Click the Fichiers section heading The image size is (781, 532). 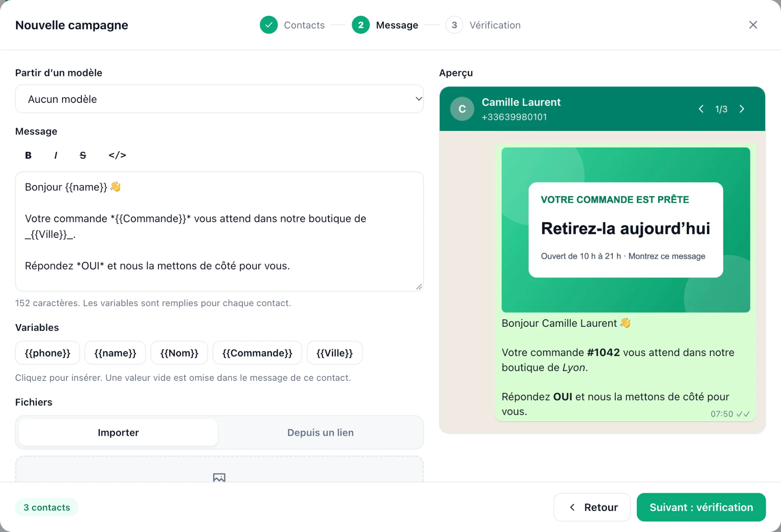point(33,402)
